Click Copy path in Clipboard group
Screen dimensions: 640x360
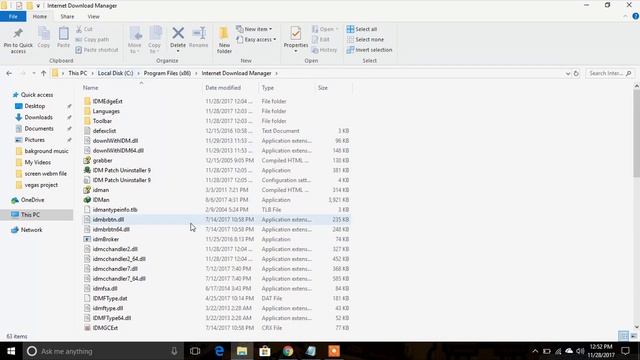92,40
